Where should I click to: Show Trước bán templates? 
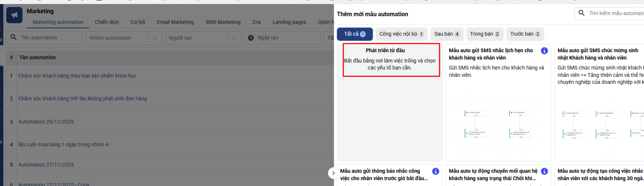coord(525,34)
